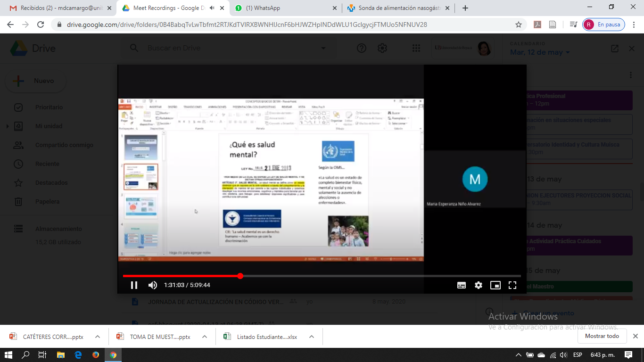Open network wifi tray icon

point(553,354)
